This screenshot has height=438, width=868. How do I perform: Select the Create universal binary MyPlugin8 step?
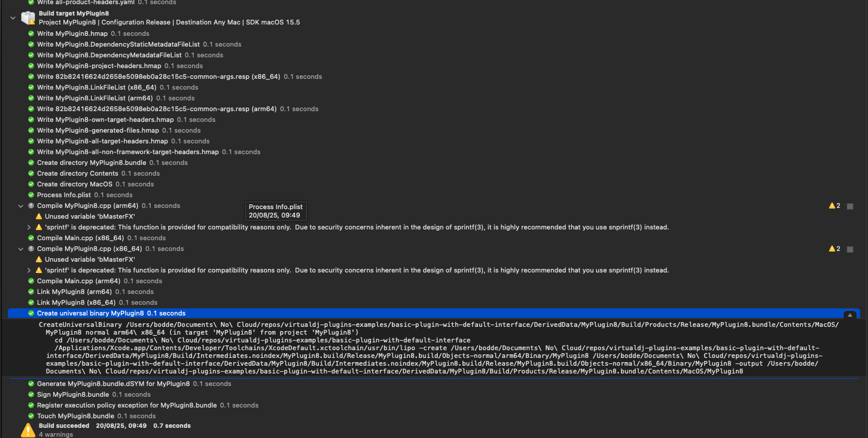pos(434,313)
